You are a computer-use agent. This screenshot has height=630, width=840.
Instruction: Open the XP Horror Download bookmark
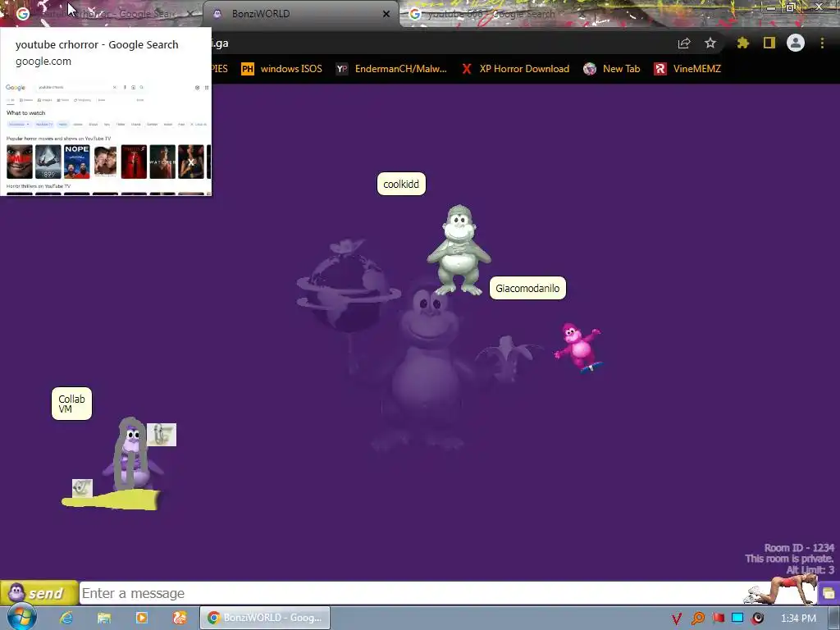(515, 69)
